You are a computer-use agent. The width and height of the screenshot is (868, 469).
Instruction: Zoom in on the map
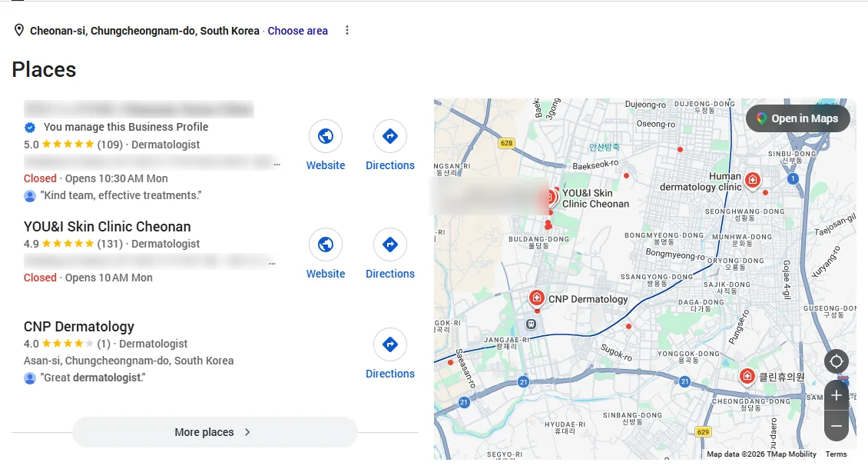[837, 395]
